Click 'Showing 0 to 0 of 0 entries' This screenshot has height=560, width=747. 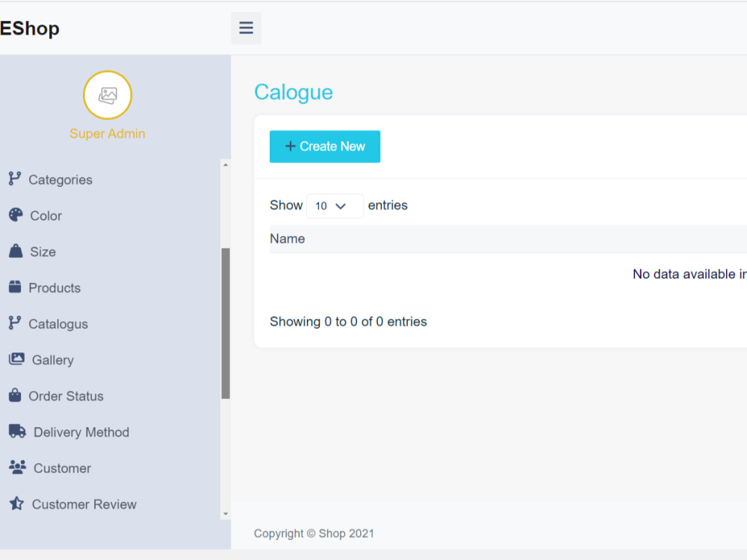click(x=348, y=322)
